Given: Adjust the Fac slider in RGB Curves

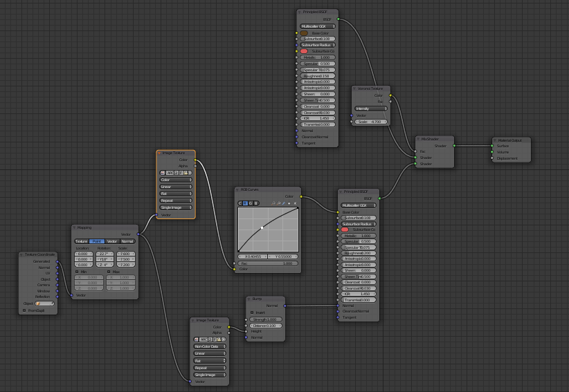Looking at the screenshot, I should click(268, 263).
